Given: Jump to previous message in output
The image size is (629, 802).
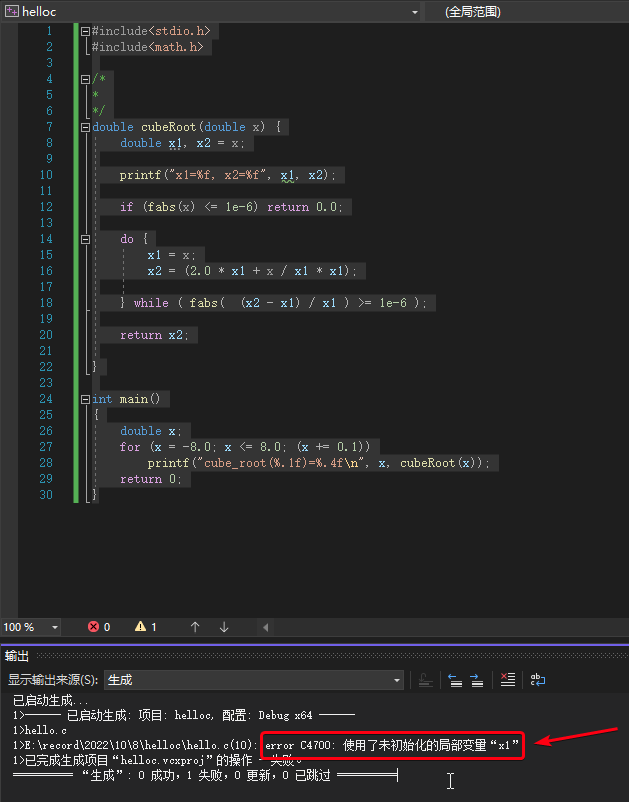Looking at the screenshot, I should 455,680.
